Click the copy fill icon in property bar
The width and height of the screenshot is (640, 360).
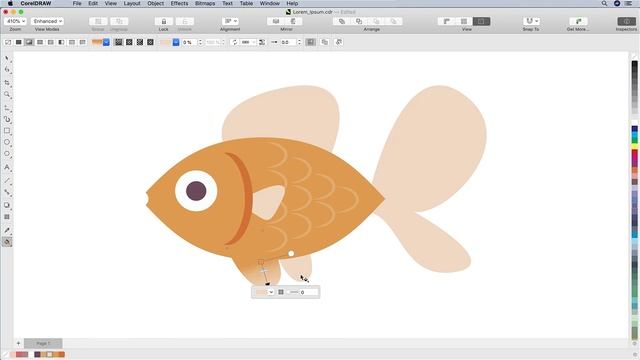point(325,42)
